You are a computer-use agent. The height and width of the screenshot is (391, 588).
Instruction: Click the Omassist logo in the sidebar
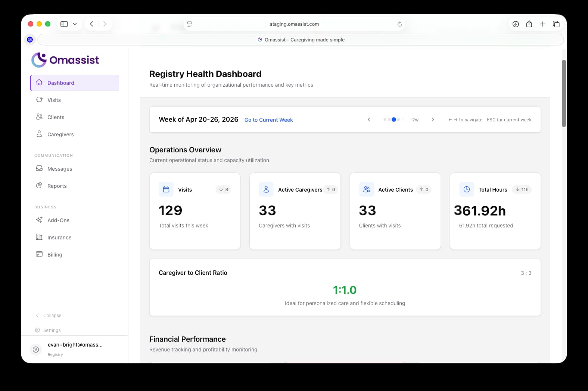click(65, 60)
